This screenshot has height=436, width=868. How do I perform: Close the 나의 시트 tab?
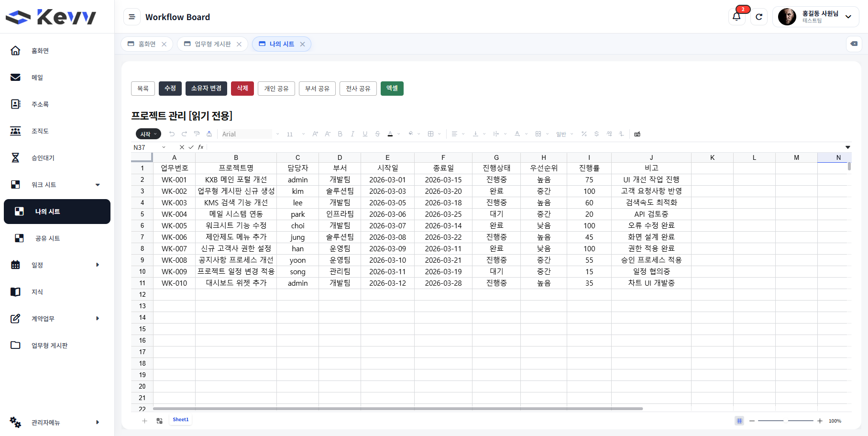pyautogui.click(x=302, y=44)
